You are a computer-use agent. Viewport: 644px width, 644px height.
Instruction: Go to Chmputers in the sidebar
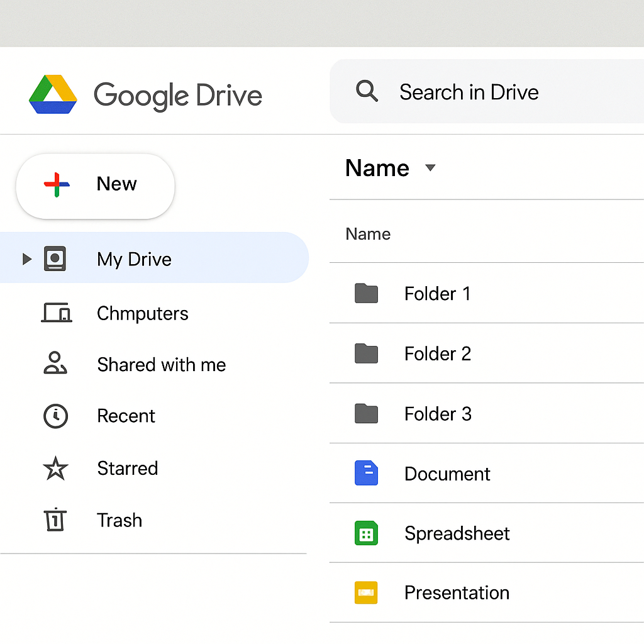click(x=143, y=313)
